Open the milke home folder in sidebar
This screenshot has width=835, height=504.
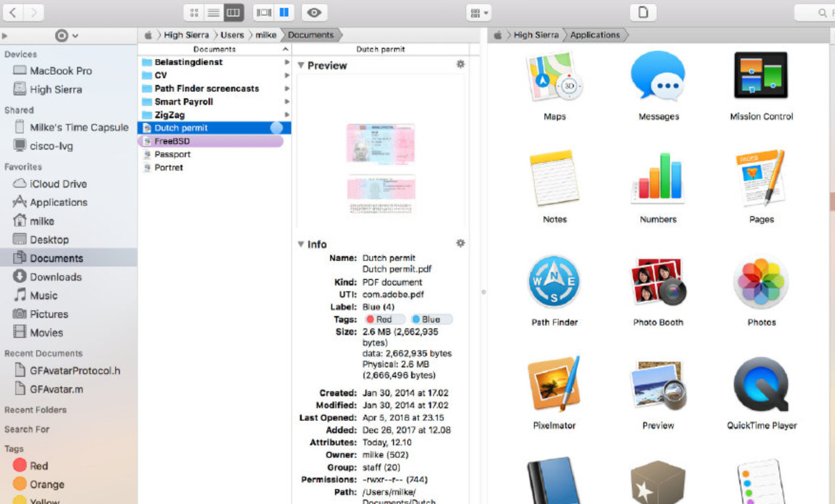click(x=34, y=221)
